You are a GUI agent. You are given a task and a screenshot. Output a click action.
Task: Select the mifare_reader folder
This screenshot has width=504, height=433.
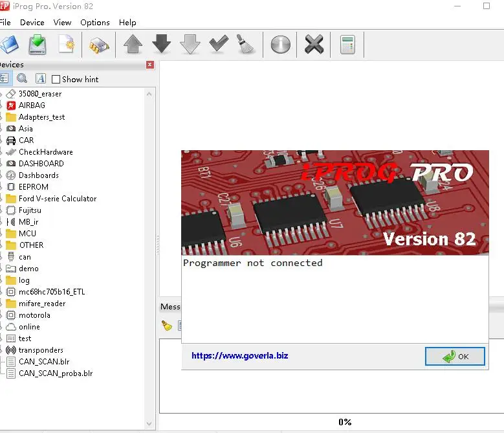42,304
